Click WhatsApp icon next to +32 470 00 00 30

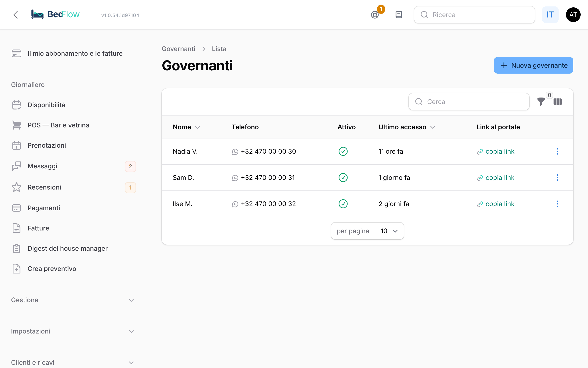[235, 152]
